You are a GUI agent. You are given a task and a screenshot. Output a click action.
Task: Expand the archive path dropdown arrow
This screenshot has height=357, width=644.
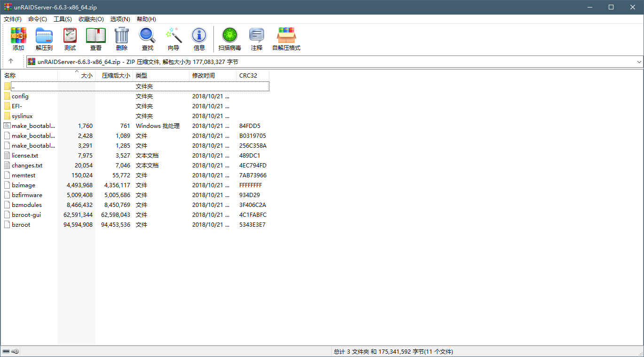tap(639, 62)
